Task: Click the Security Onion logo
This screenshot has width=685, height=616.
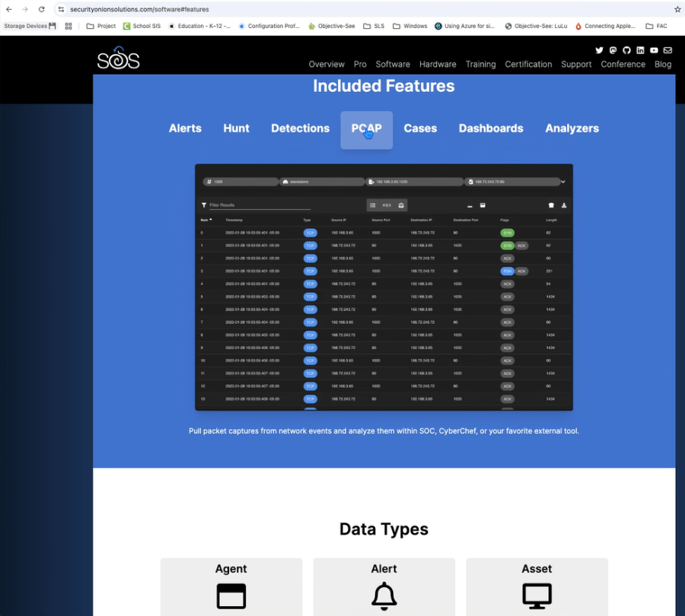Action: point(118,59)
